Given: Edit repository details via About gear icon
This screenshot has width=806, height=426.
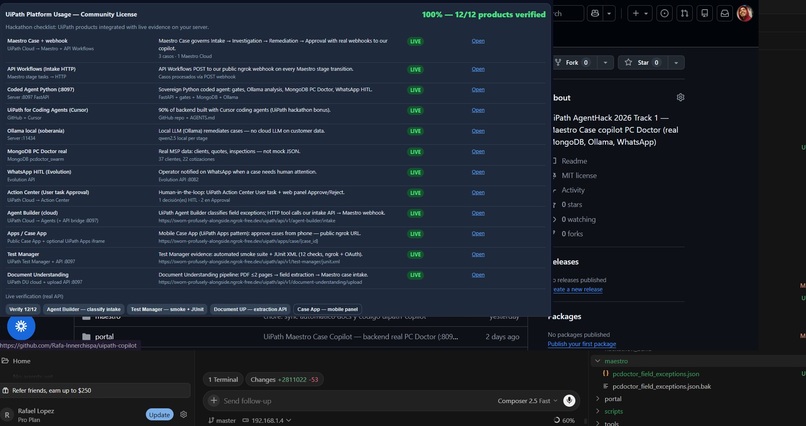Looking at the screenshot, I should pos(681,97).
